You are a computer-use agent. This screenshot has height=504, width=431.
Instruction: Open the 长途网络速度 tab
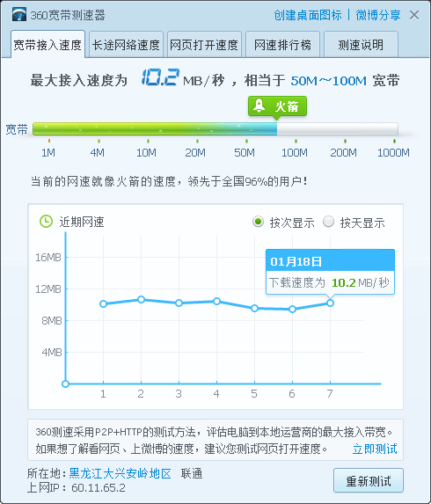coord(126,45)
